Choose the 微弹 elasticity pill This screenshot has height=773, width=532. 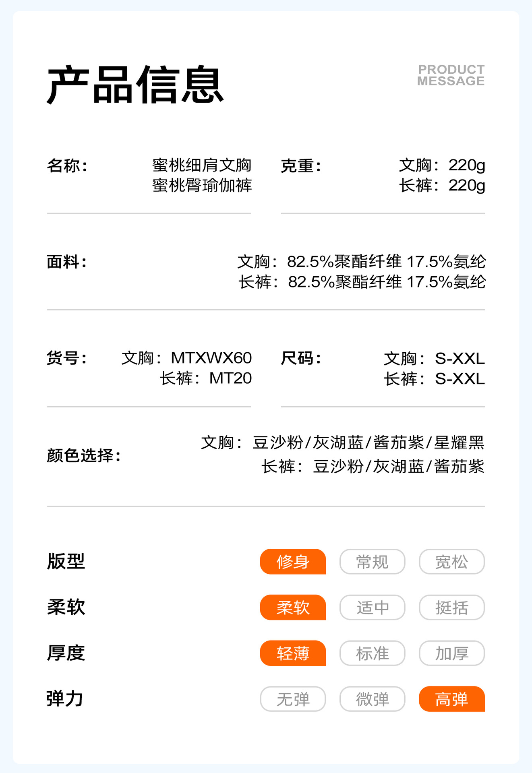(x=372, y=699)
